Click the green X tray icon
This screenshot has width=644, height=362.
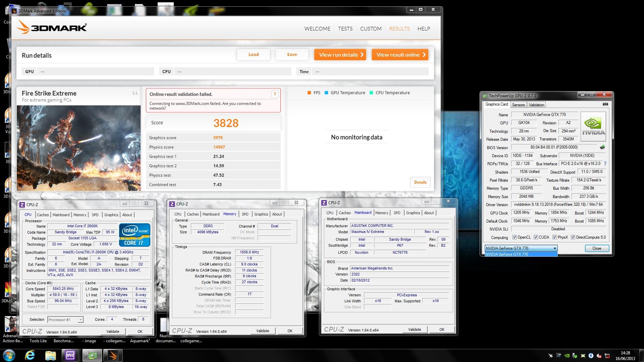583,356
